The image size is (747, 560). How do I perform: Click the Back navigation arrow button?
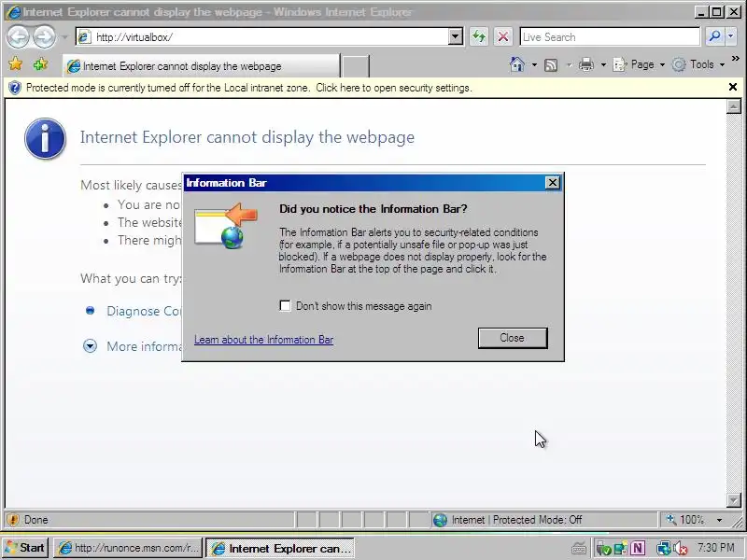[18, 36]
